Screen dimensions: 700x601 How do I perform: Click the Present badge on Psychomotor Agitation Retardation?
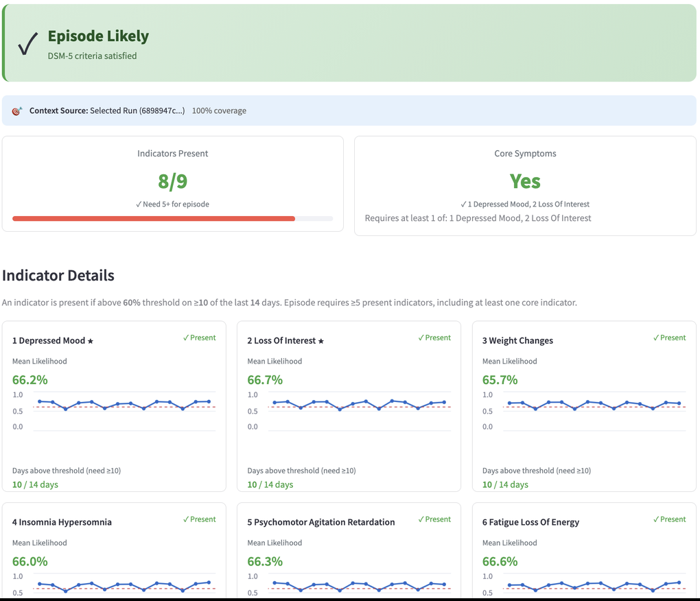point(434,519)
